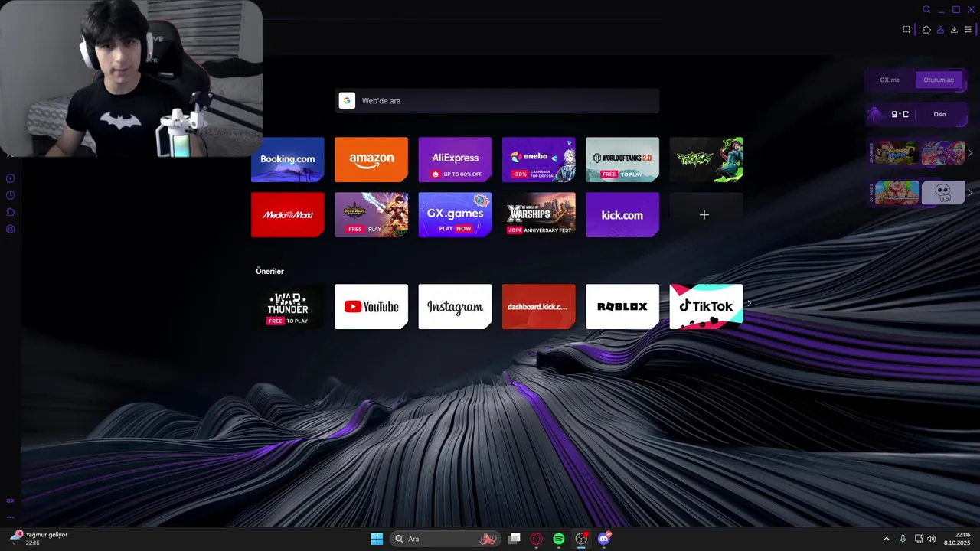Expand the GX Mods carousel arrow
The width and height of the screenshot is (980, 551).
(x=971, y=192)
